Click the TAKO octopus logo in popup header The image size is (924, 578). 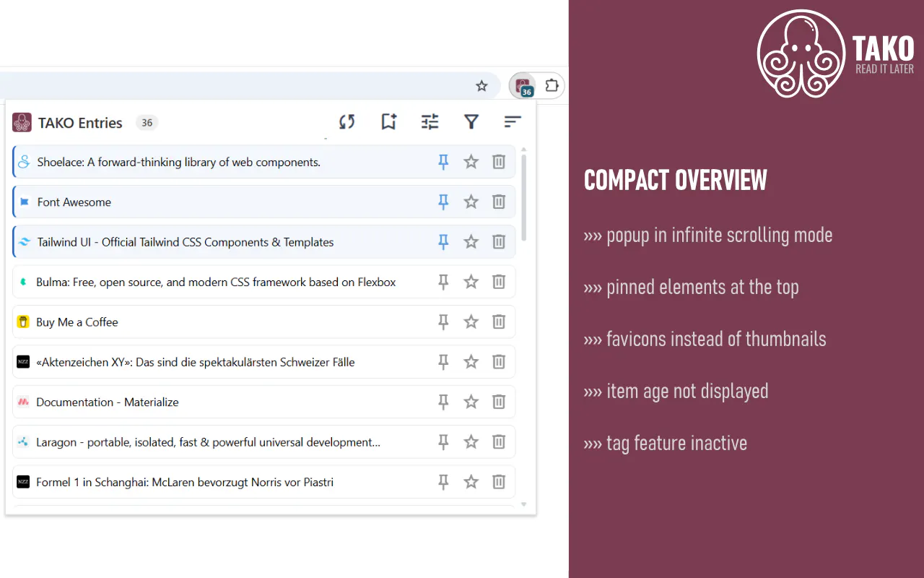pyautogui.click(x=22, y=122)
